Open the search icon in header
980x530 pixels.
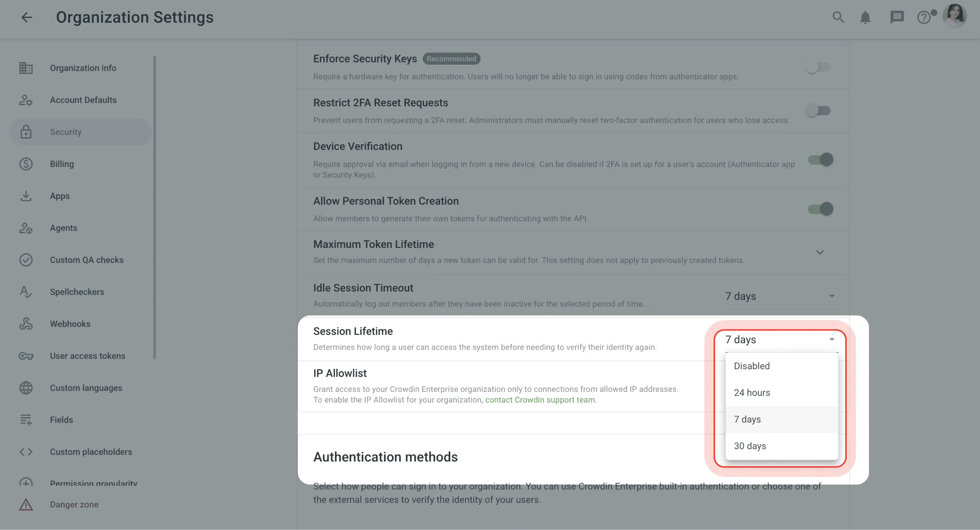coord(838,17)
